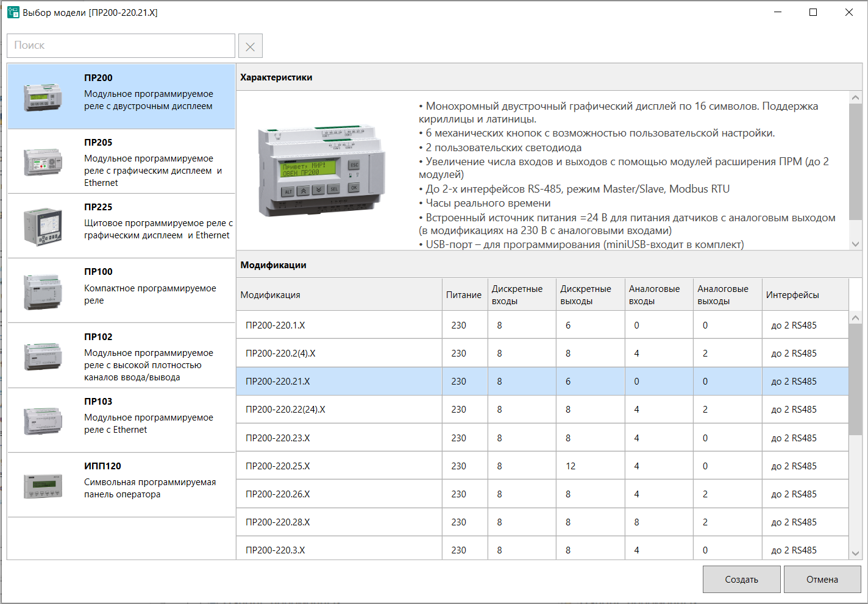Select the ИПП120 operator panel icon
868x604 pixels.
tap(43, 485)
